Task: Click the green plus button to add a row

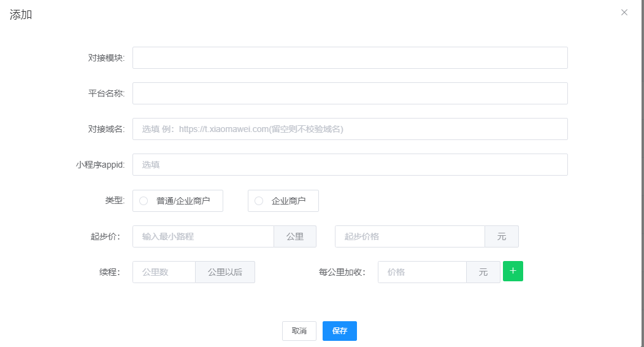Action: coord(513,271)
